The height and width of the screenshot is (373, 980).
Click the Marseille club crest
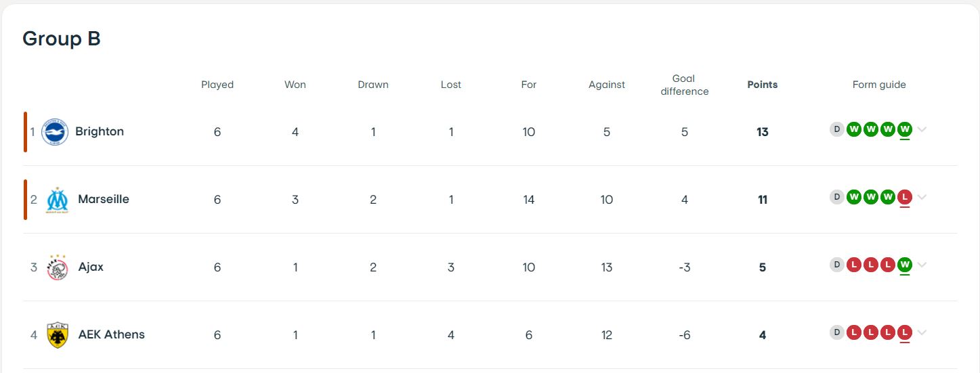[x=57, y=200]
